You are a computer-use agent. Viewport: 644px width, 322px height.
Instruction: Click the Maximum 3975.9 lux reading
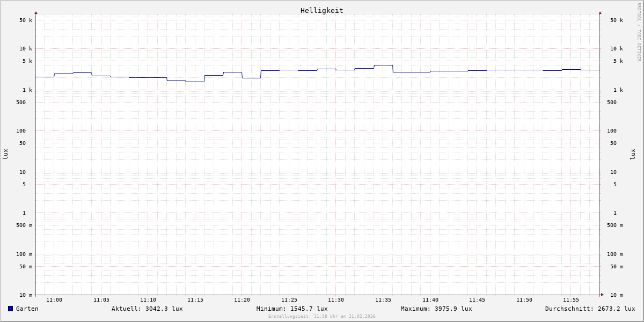(436, 309)
